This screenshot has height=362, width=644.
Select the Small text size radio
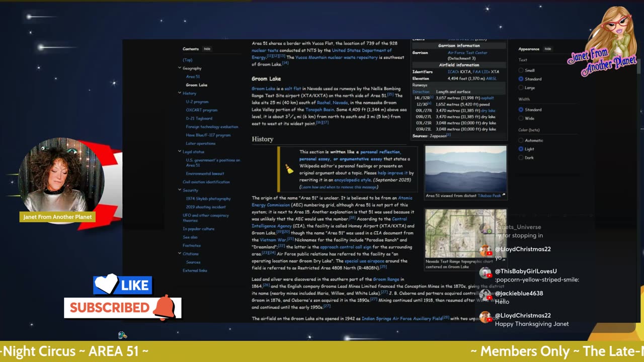click(521, 70)
